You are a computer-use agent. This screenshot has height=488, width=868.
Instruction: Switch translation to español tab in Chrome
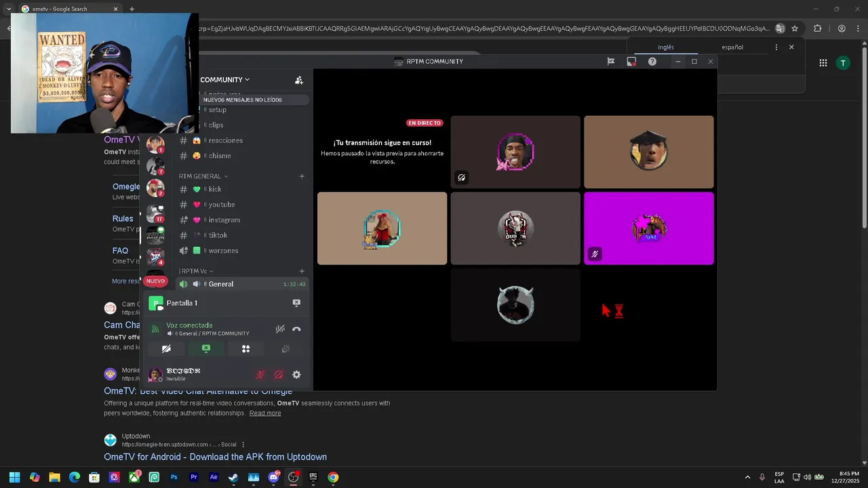pos(732,47)
